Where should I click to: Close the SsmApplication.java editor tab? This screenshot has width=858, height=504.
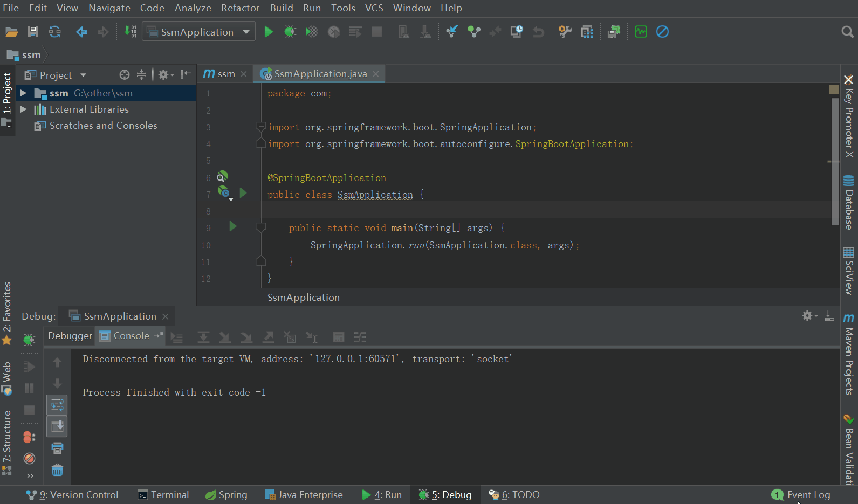tap(376, 74)
